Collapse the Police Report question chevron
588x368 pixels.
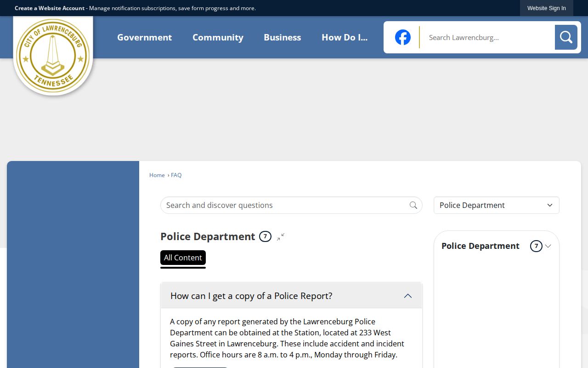tap(408, 296)
